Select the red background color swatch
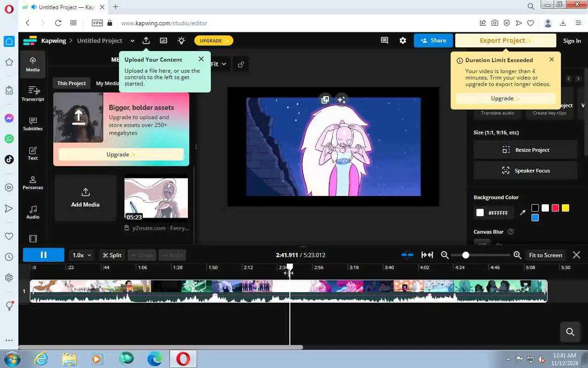 (x=555, y=208)
